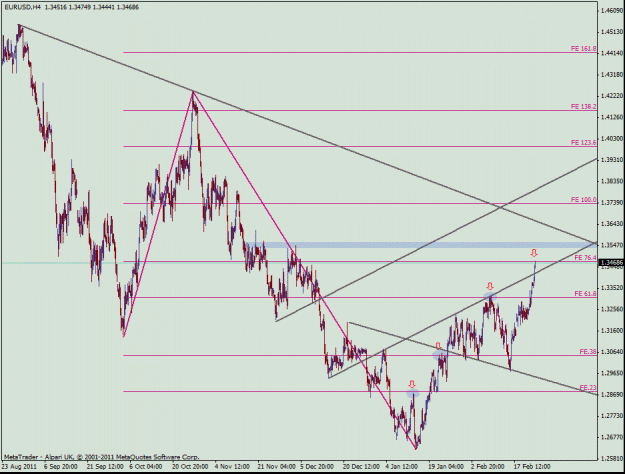The height and width of the screenshot is (474, 625).
Task: Click the 1.33520 price axis label
Action: tap(612, 287)
